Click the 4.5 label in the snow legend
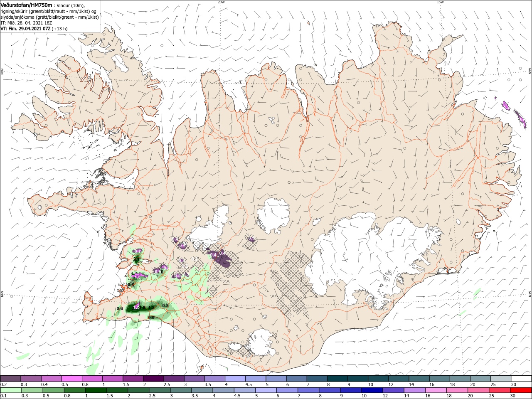Image resolution: width=532 pixels, height=399 pixels. (249, 384)
